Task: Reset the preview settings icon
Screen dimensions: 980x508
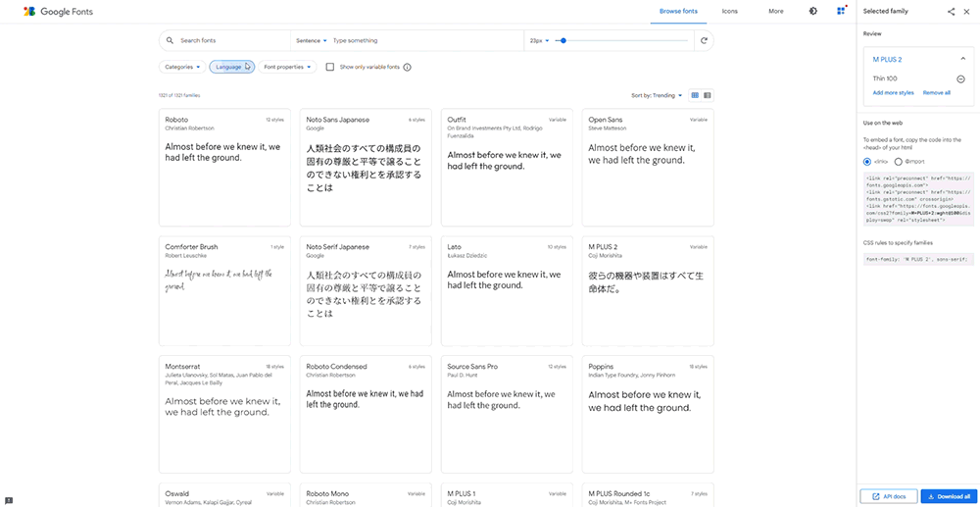Action: [704, 40]
